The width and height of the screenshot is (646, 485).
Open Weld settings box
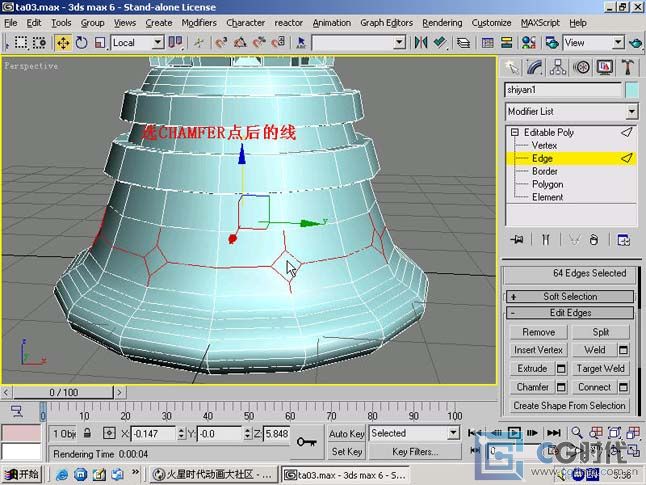623,350
